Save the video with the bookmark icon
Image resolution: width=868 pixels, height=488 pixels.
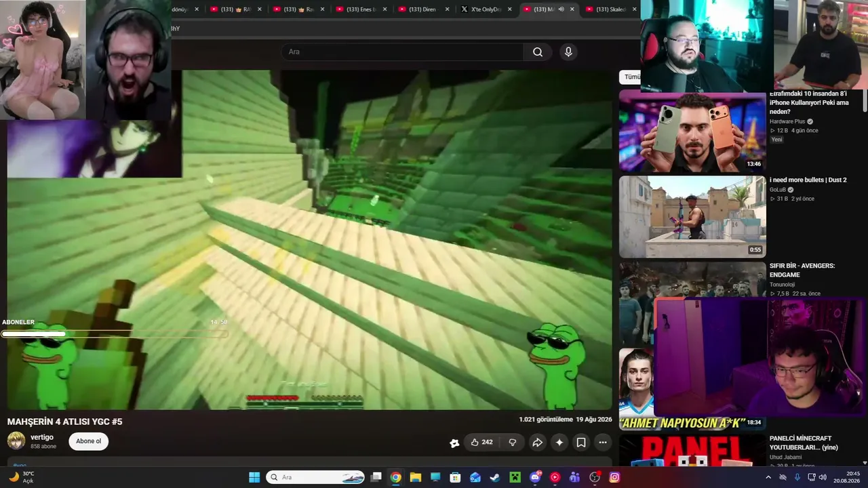[x=581, y=443]
